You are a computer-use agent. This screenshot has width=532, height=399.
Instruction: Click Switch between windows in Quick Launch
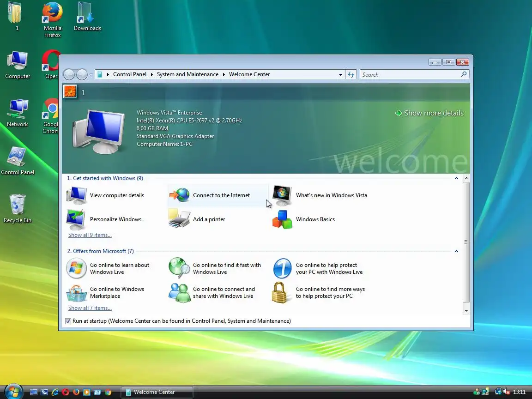click(44, 392)
